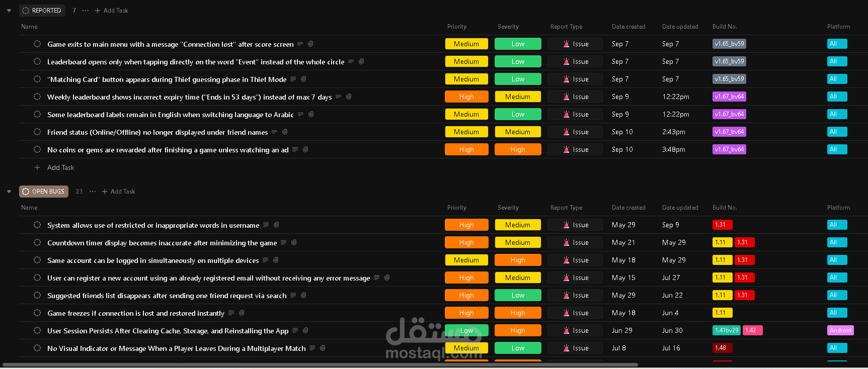
Task: Click attachment icon on 'No coins or gems' task
Action: 305,149
